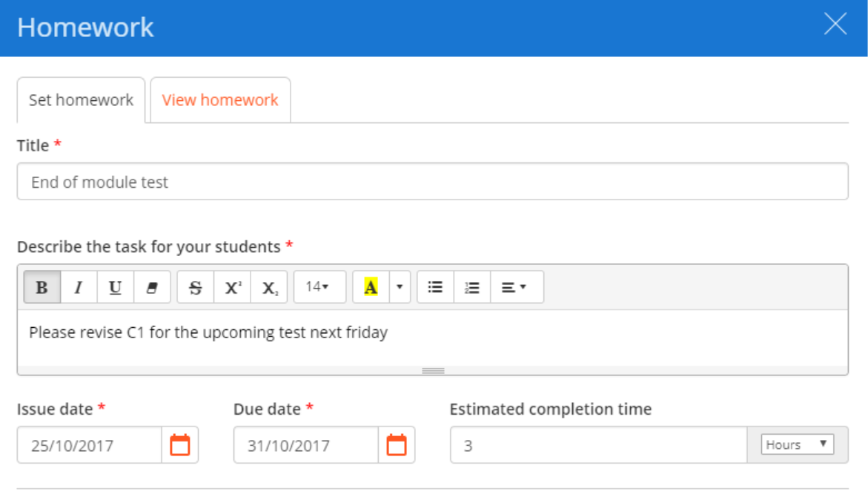Viewport: 868px width, 497px height.
Task: Clear formatting with the eraser icon
Action: point(152,287)
